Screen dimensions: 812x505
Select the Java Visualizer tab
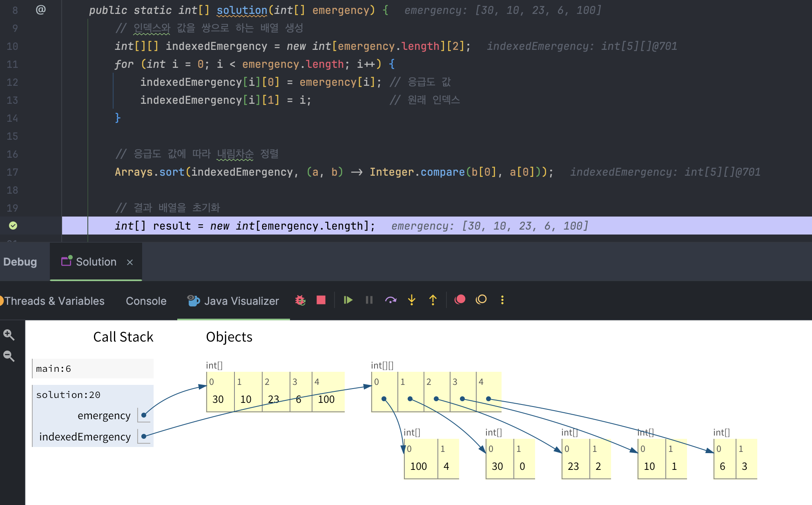click(x=233, y=301)
